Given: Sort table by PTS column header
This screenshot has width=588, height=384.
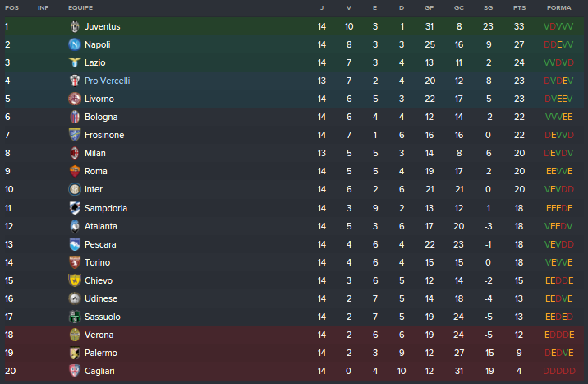Looking at the screenshot, I should [x=519, y=7].
